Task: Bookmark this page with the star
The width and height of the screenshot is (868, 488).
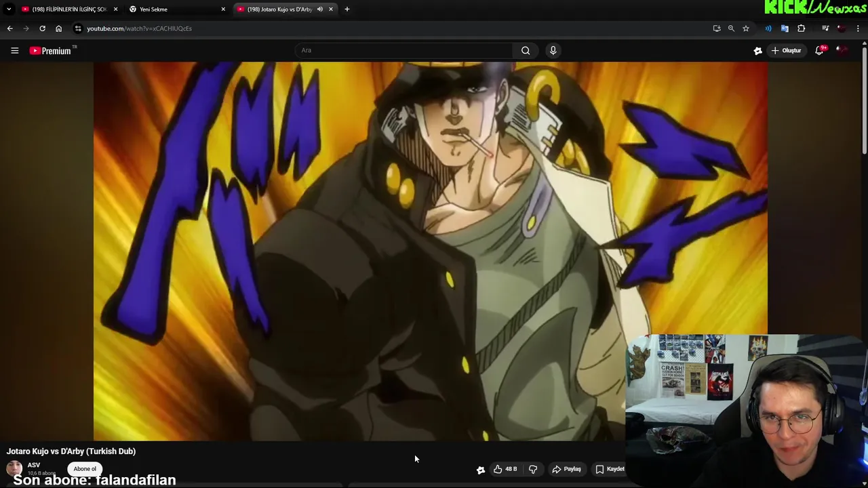Action: click(746, 28)
